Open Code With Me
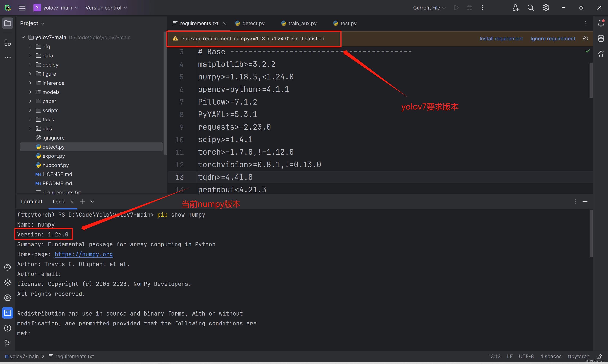Image resolution: width=608 pixels, height=364 pixels. pyautogui.click(x=516, y=8)
